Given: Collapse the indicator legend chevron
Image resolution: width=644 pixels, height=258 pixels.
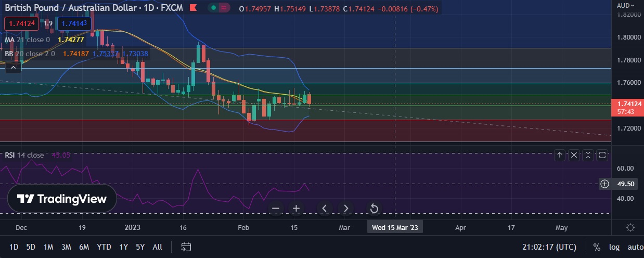Looking at the screenshot, I should point(14,67).
